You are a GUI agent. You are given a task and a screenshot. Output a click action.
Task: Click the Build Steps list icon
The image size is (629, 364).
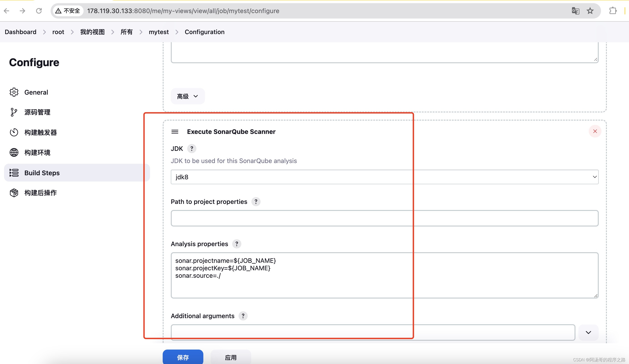click(x=14, y=173)
